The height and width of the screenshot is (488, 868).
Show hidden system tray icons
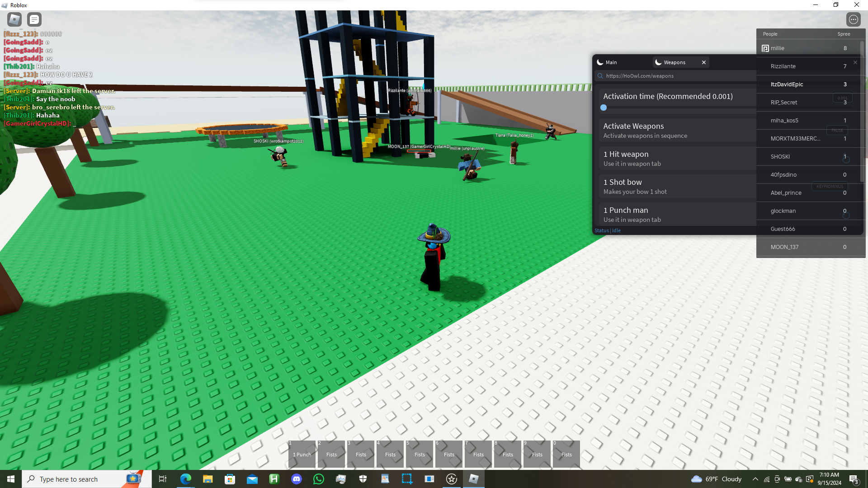(755, 479)
